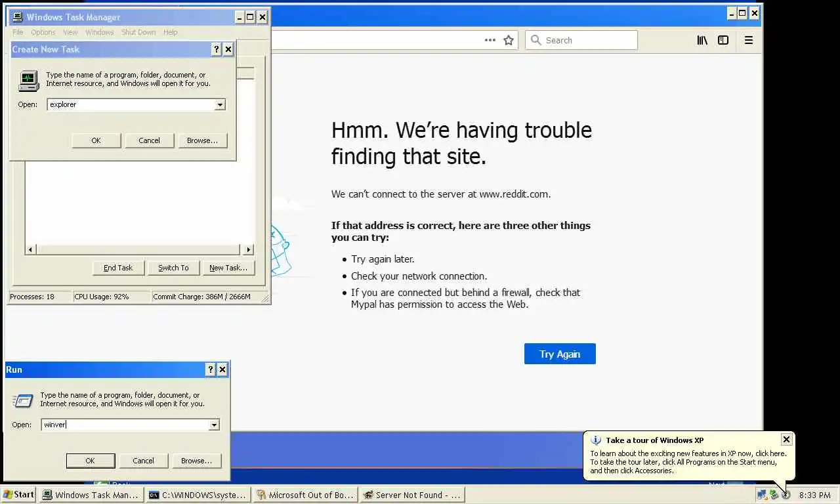Open the Task Manager Shut Down menu
The image size is (840, 504).
138,32
